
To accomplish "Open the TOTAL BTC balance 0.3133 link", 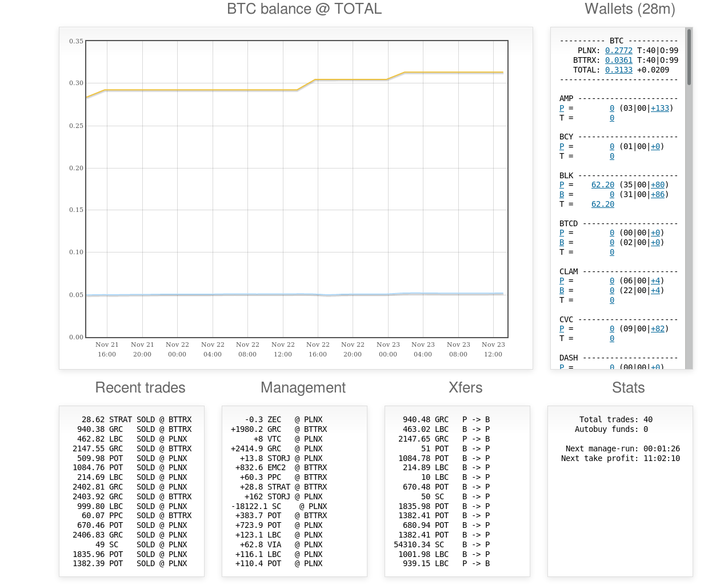I will pyautogui.click(x=619, y=70).
